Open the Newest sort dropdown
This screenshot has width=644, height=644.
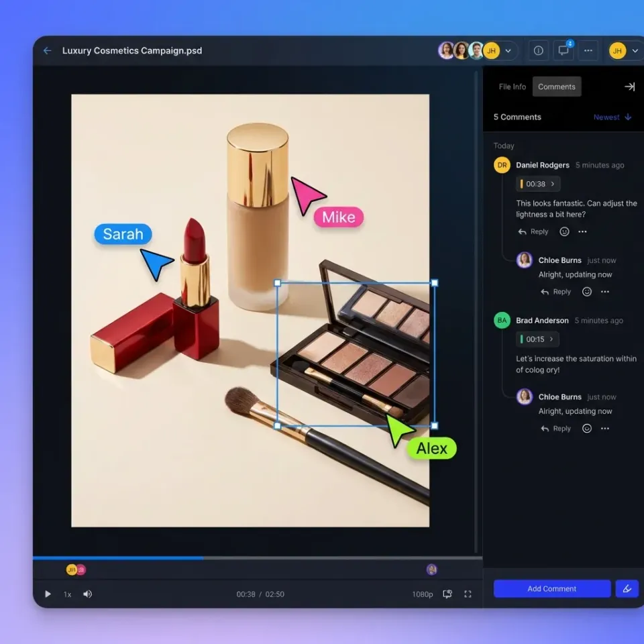point(612,117)
